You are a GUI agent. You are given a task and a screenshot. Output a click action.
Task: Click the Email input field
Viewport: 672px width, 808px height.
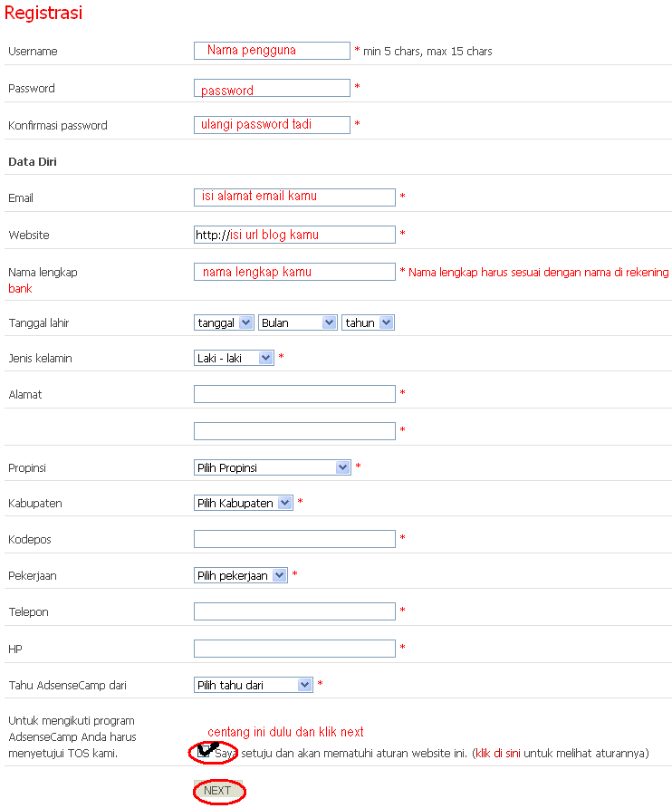click(x=294, y=197)
